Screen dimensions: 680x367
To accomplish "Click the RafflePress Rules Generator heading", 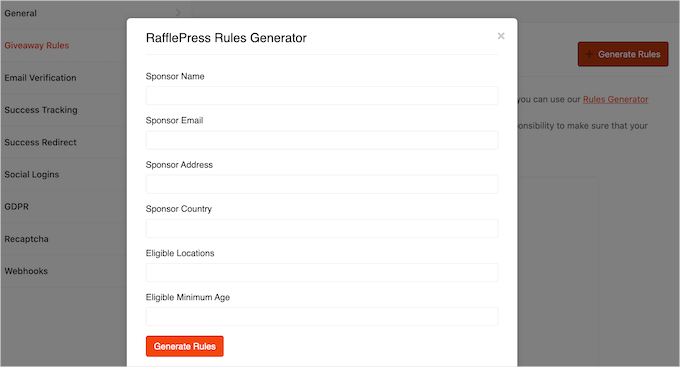I will click(226, 38).
